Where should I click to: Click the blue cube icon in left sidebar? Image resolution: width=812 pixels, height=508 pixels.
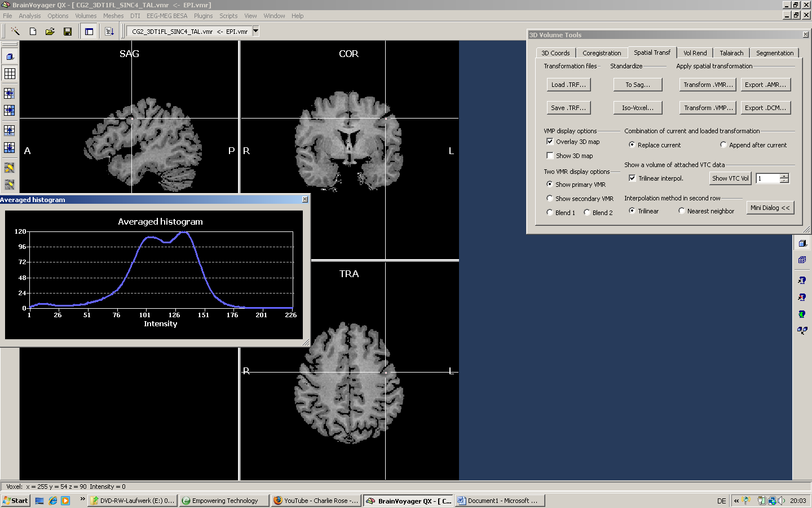click(x=10, y=56)
